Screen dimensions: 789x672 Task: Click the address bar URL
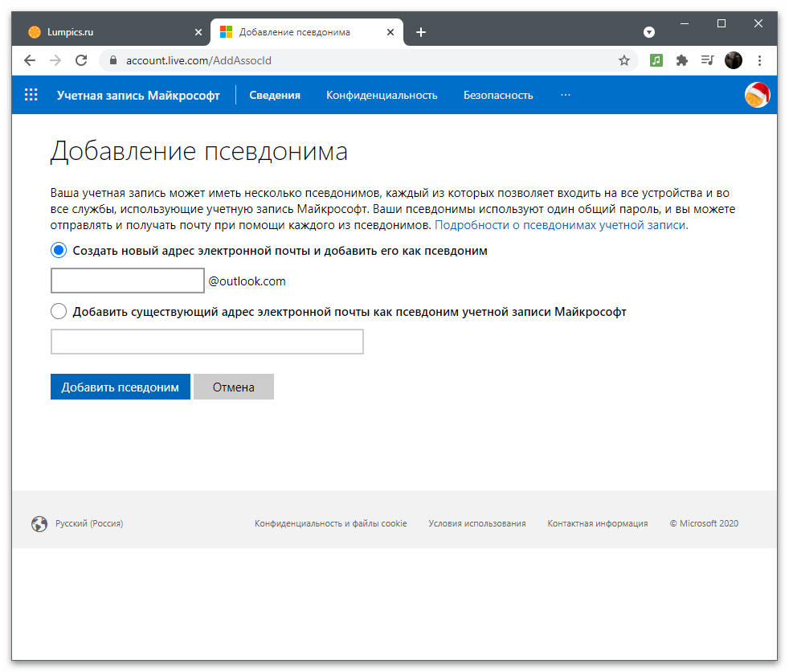click(198, 60)
